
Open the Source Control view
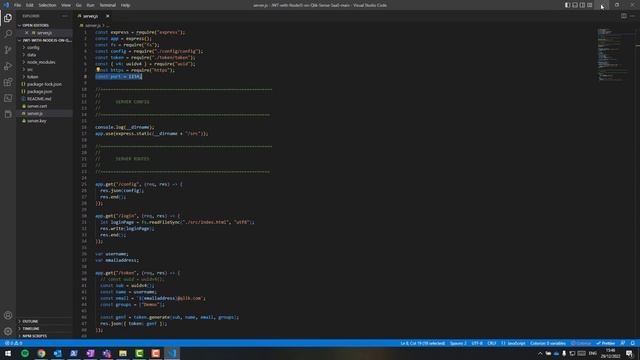point(8,50)
